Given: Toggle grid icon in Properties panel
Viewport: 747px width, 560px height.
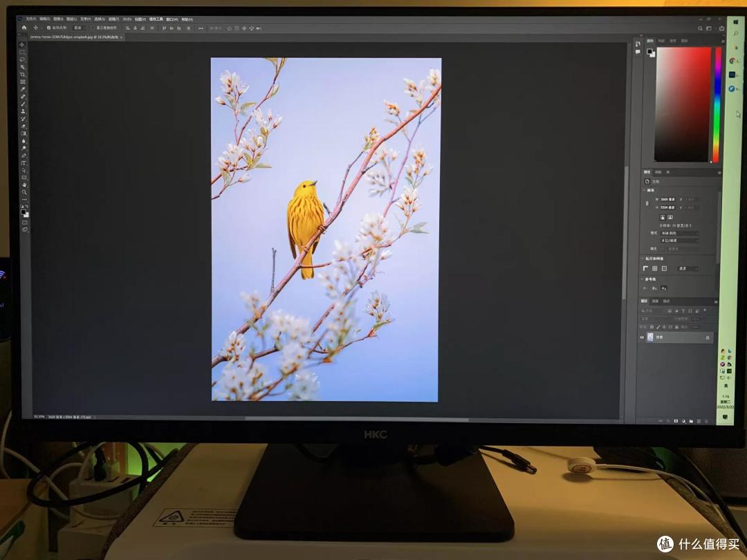Looking at the screenshot, I should [654, 268].
